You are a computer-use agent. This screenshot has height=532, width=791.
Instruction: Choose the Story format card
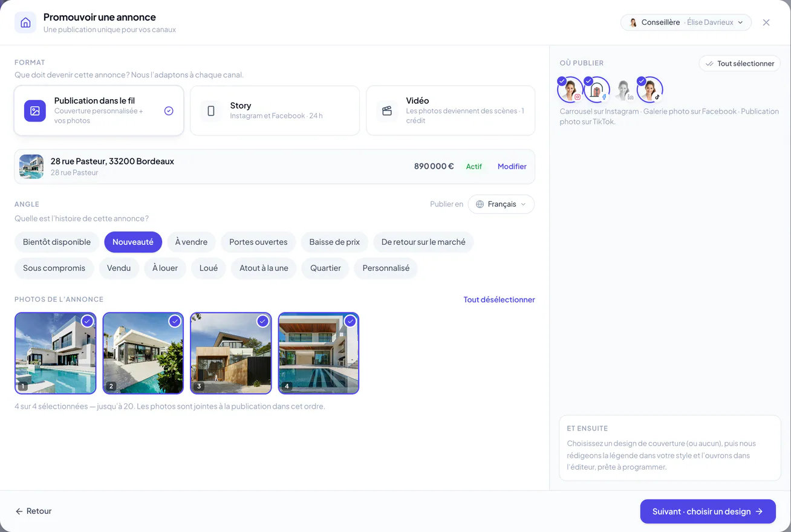click(x=275, y=111)
